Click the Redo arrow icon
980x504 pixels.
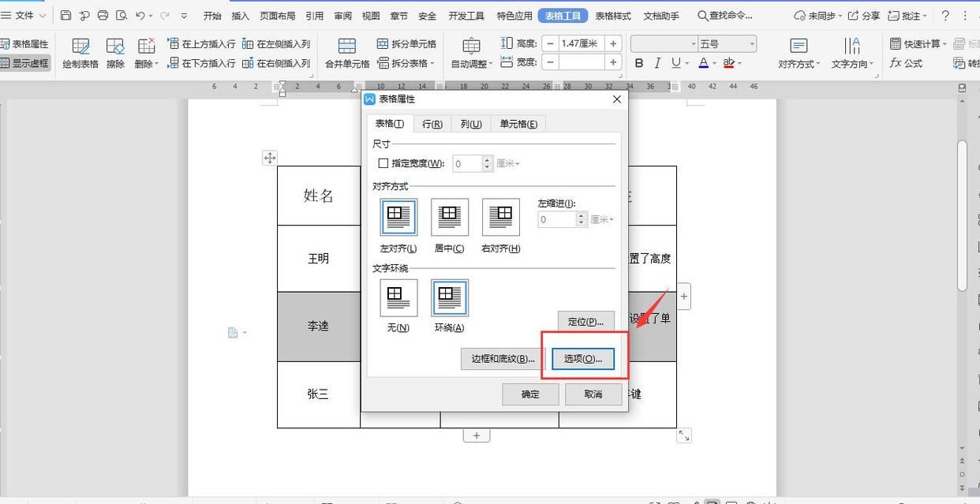(x=164, y=16)
